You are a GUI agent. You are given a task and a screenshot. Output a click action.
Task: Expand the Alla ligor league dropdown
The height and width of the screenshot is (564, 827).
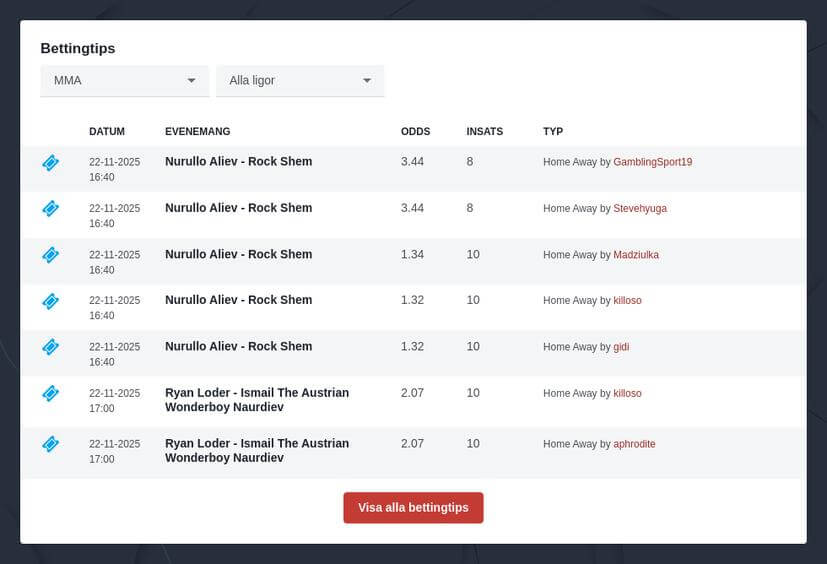click(300, 81)
